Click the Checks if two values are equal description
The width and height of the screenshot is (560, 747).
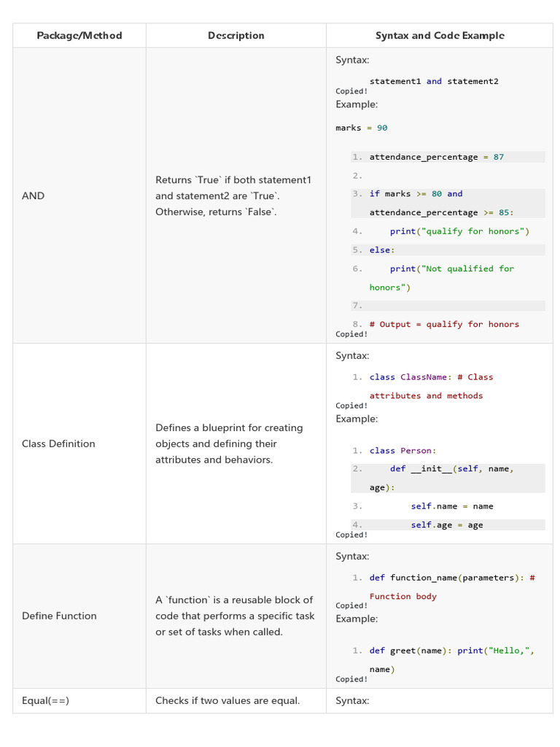[x=227, y=700]
